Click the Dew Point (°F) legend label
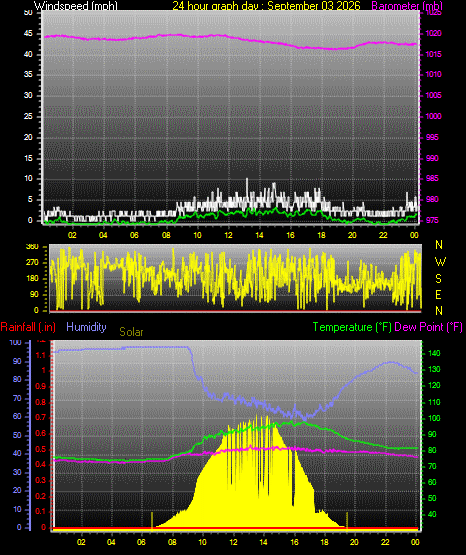This screenshot has width=466, height=555. pyautogui.click(x=428, y=327)
